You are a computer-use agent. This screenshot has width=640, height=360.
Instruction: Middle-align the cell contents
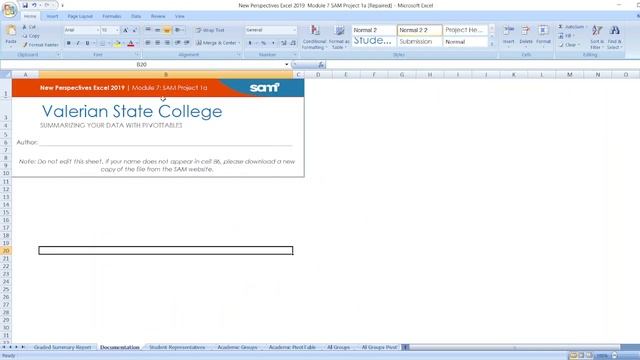[158, 30]
